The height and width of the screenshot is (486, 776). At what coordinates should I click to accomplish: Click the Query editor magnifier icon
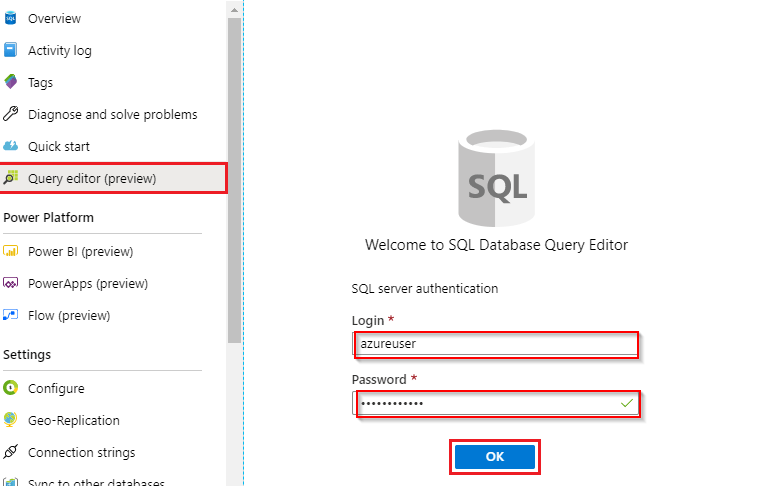[10, 178]
